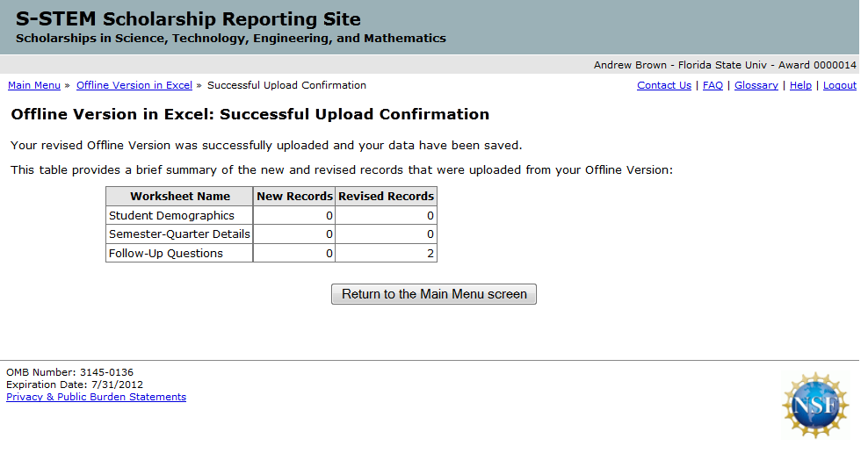Screen dimensions: 868x453
Task: Click the successfully uploaded confirmation message
Action: click(x=266, y=146)
